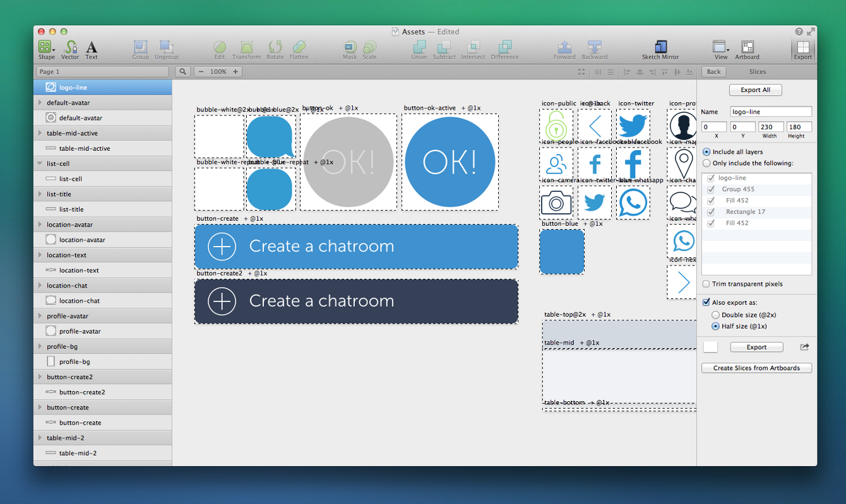Select the Vector tool in the toolbar
This screenshot has width=846, height=504.
70,47
